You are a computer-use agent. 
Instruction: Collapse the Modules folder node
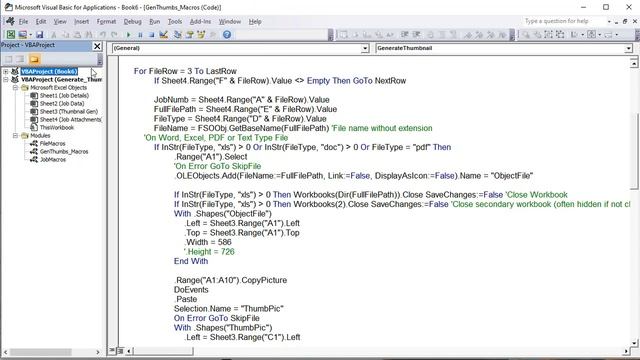[15, 136]
